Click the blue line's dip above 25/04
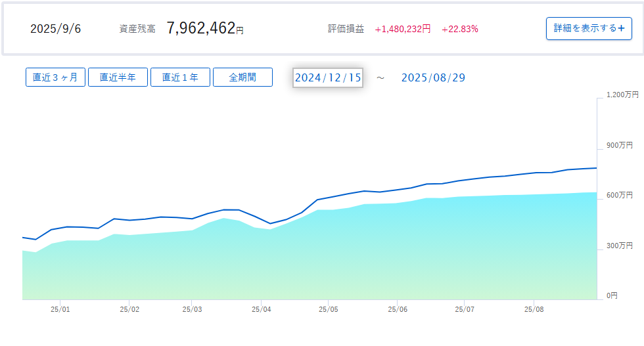The width and height of the screenshot is (644, 346). coord(270,224)
